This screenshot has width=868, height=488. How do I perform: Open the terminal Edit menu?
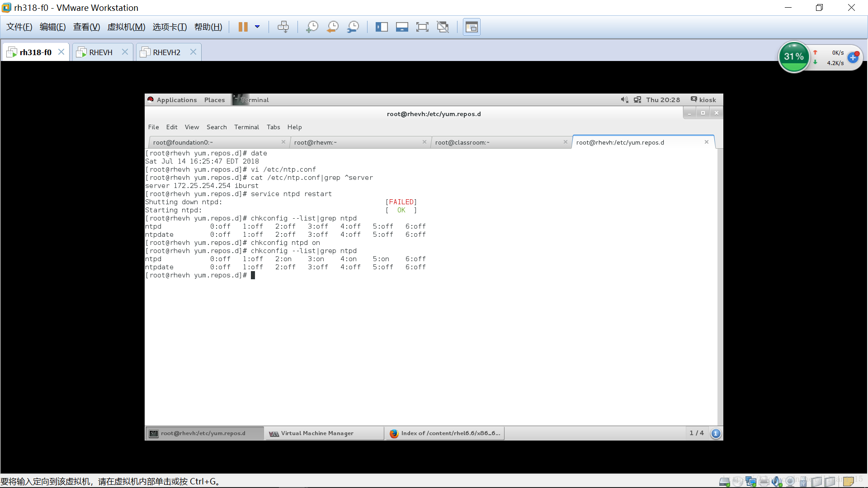pos(172,127)
